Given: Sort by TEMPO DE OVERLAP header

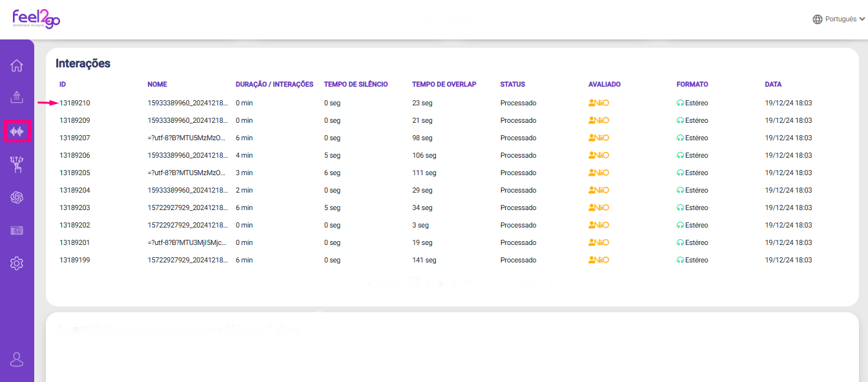Looking at the screenshot, I should [x=444, y=84].
